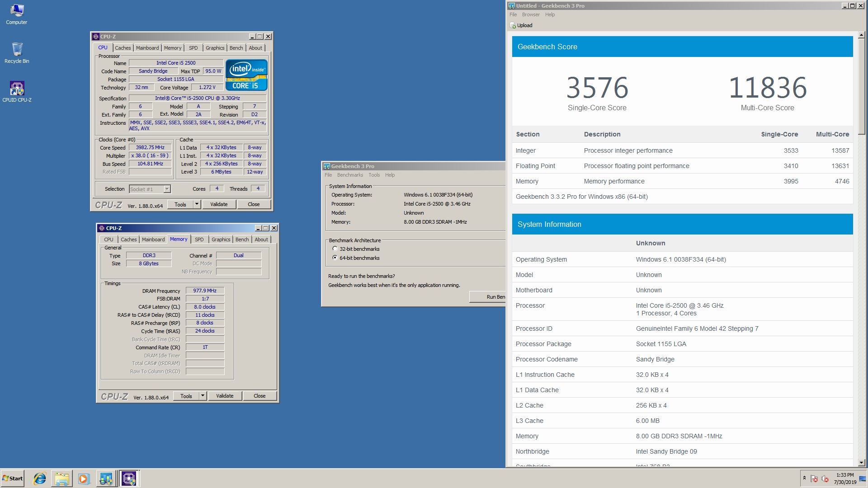This screenshot has width=868, height=488.
Task: Select 64-bit benchmarks option
Action: click(335, 258)
